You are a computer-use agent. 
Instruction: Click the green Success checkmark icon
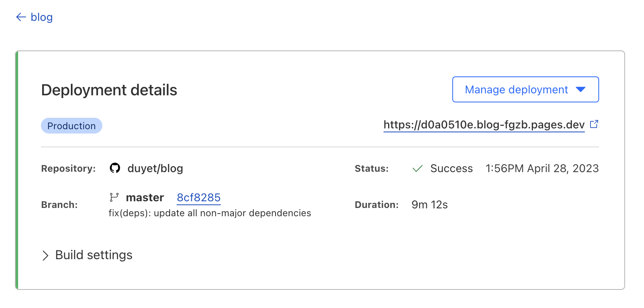(417, 169)
